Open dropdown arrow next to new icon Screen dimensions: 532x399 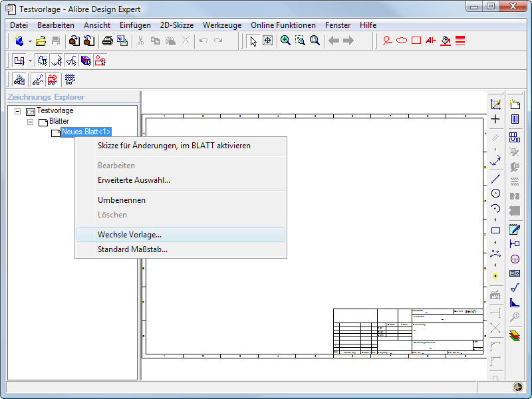coord(30,41)
